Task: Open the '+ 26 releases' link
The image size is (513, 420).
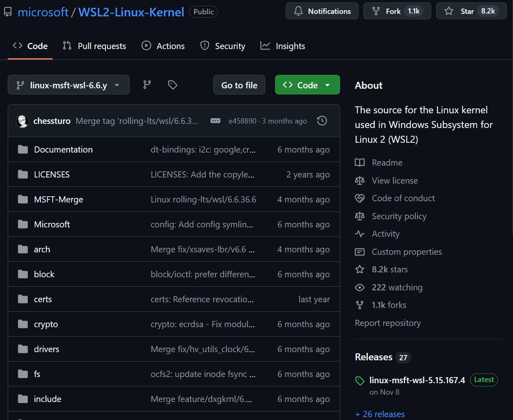Action: click(380, 414)
